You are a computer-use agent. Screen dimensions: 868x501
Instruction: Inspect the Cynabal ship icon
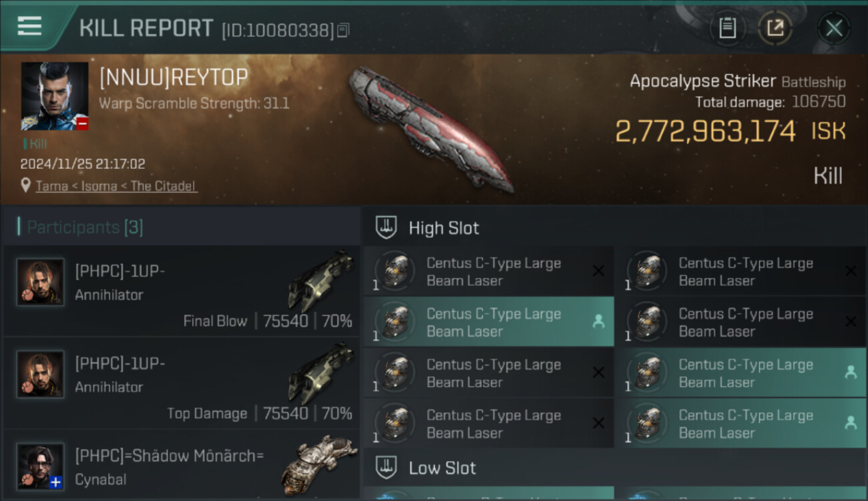click(x=319, y=465)
